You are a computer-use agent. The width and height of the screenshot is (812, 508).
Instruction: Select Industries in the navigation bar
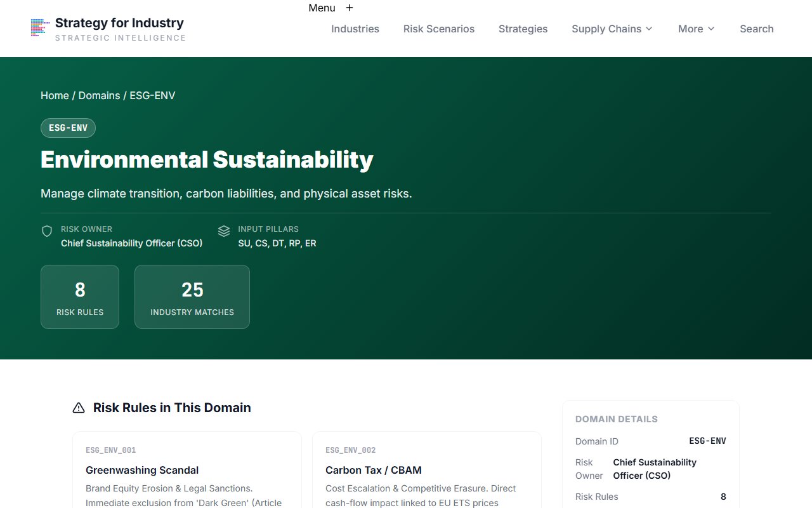(355, 29)
